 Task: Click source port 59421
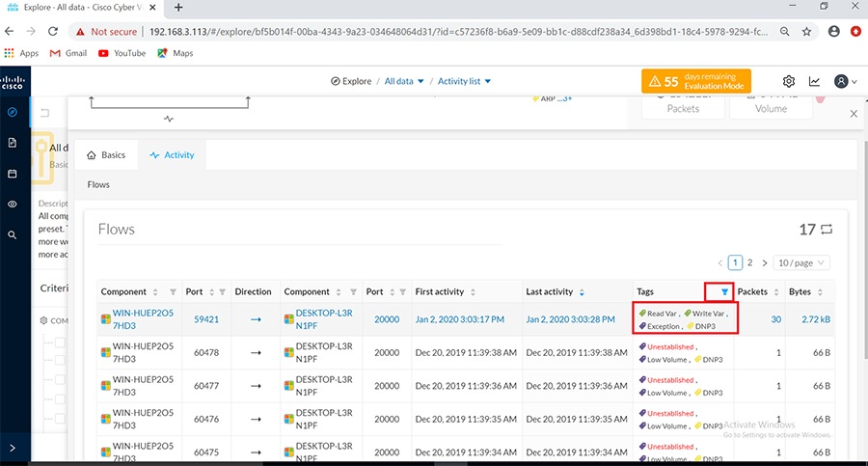pos(206,319)
